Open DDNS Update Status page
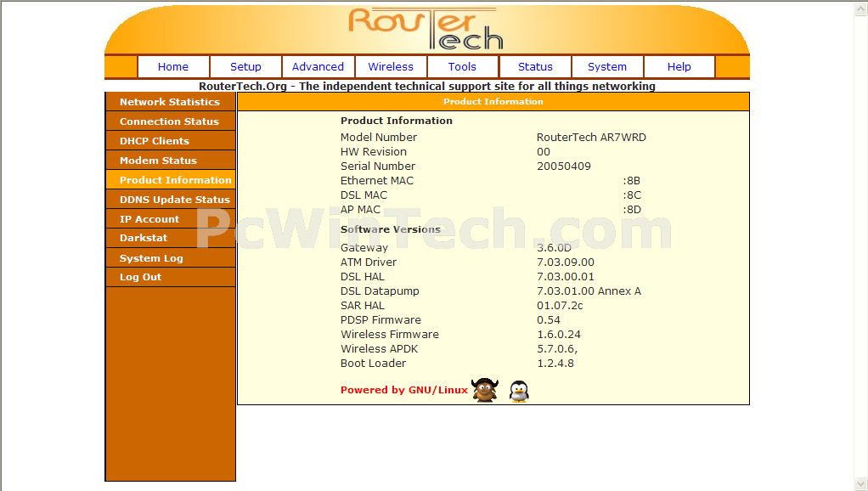Image resolution: width=868 pixels, height=491 pixels. pyautogui.click(x=171, y=200)
